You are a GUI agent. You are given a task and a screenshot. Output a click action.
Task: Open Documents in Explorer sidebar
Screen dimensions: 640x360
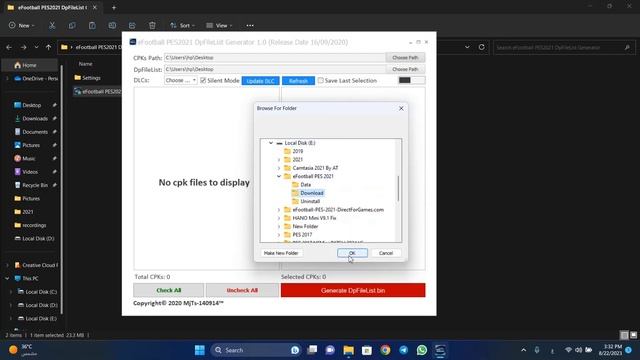[35, 132]
